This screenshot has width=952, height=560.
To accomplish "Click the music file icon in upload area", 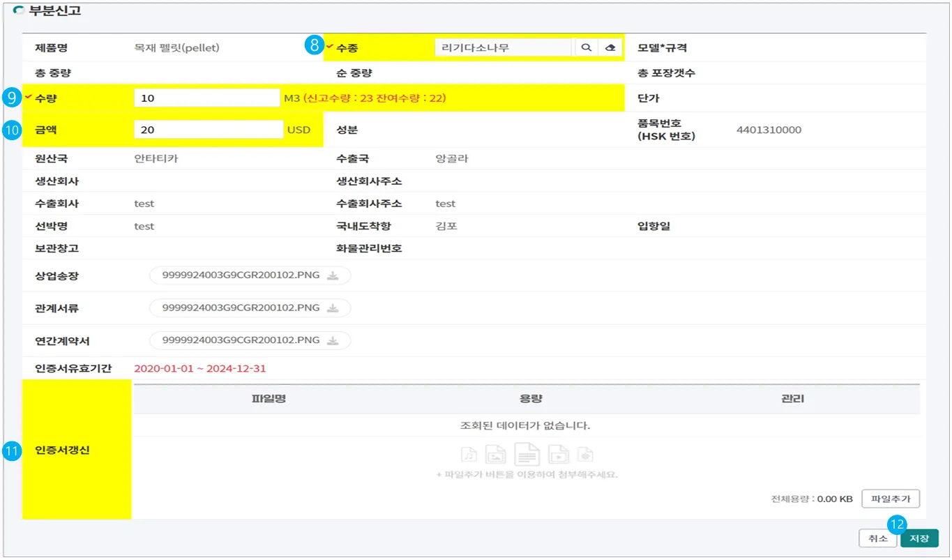I will pyautogui.click(x=469, y=455).
